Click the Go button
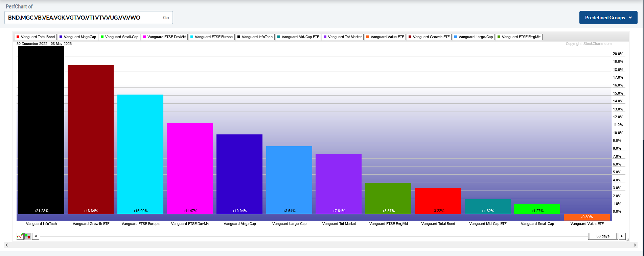The height and width of the screenshot is (256, 644). click(166, 18)
